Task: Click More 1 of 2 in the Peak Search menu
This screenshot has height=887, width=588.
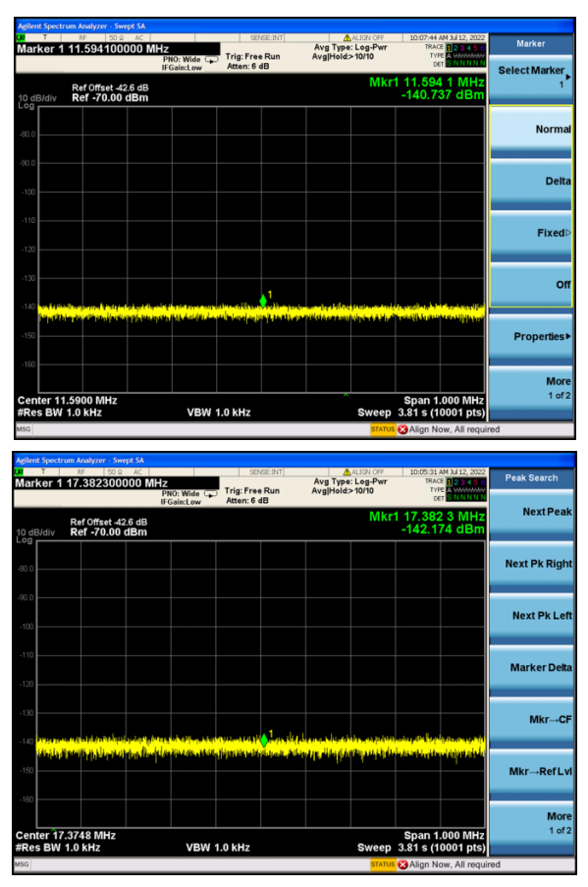Action: [x=531, y=823]
